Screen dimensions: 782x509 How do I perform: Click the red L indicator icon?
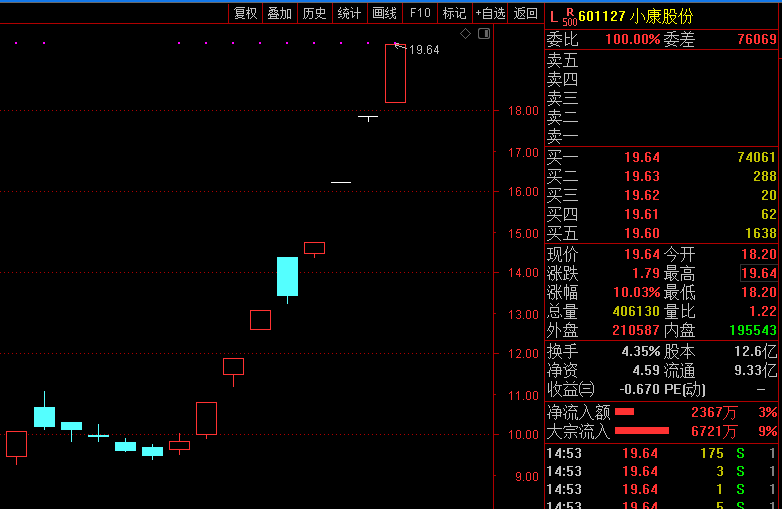point(554,17)
